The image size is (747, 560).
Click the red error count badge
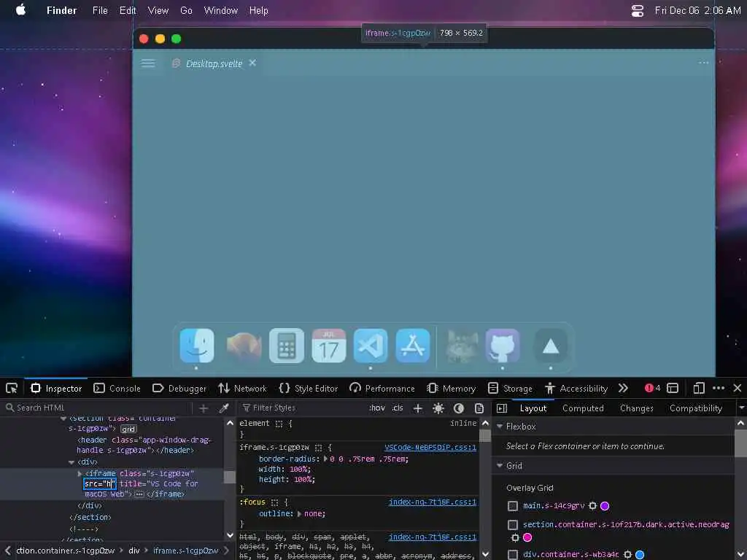[652, 388]
